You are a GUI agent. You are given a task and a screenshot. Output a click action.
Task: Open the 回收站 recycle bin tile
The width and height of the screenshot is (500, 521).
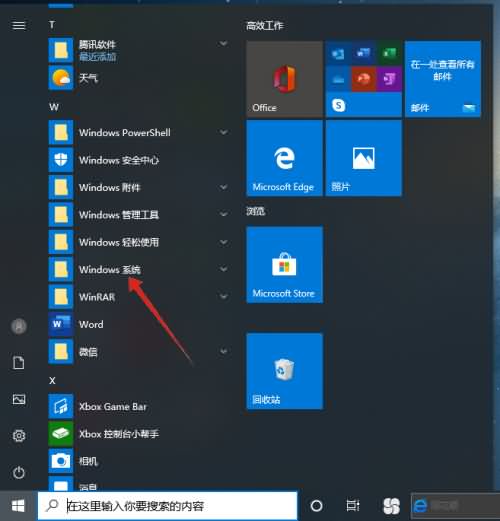(284, 371)
